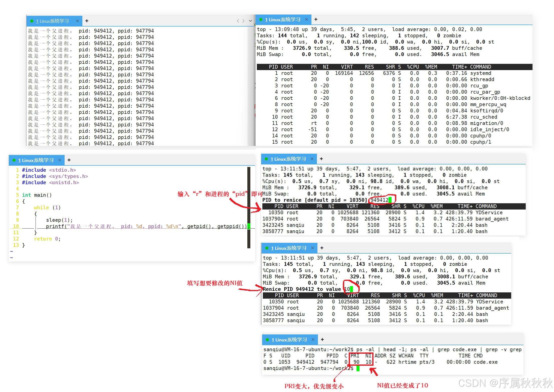
Task: Select Linux系统学习 tab in systemd top terminal
Action: coord(282,20)
